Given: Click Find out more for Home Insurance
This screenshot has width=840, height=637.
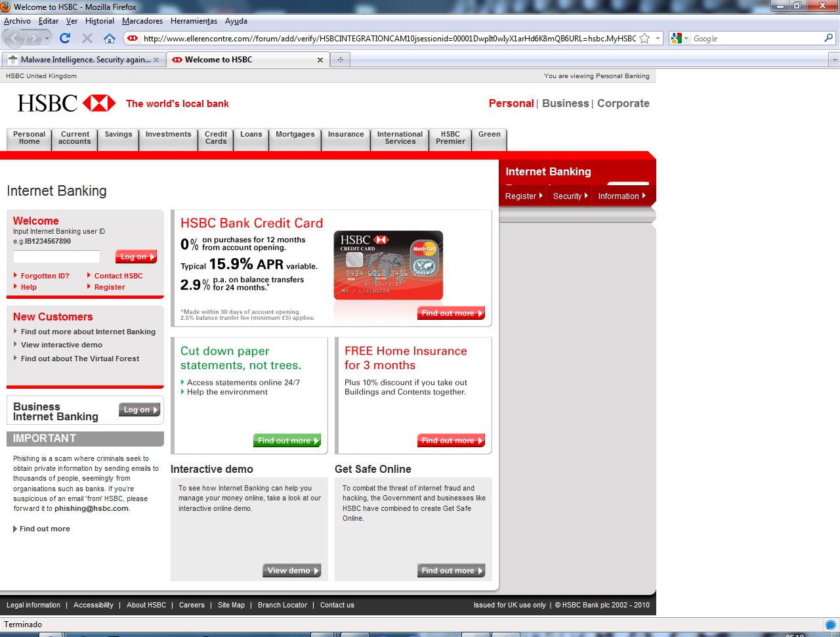Looking at the screenshot, I should point(451,441).
